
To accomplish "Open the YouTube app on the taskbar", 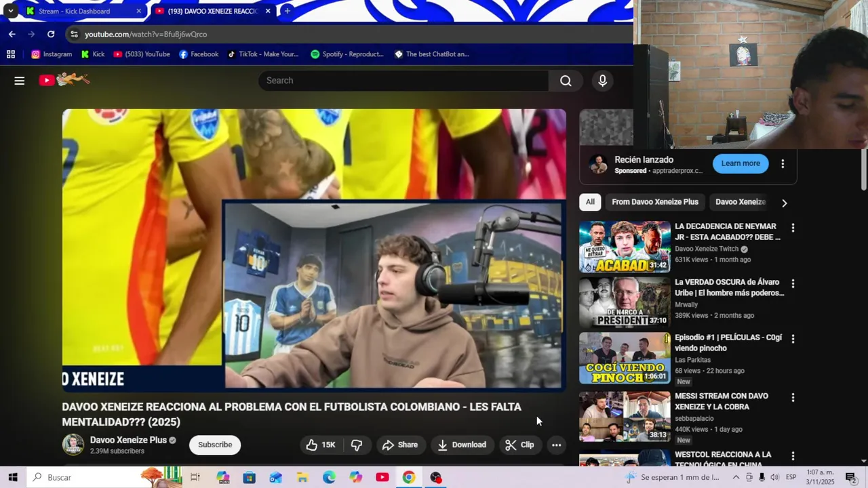I will [382, 477].
